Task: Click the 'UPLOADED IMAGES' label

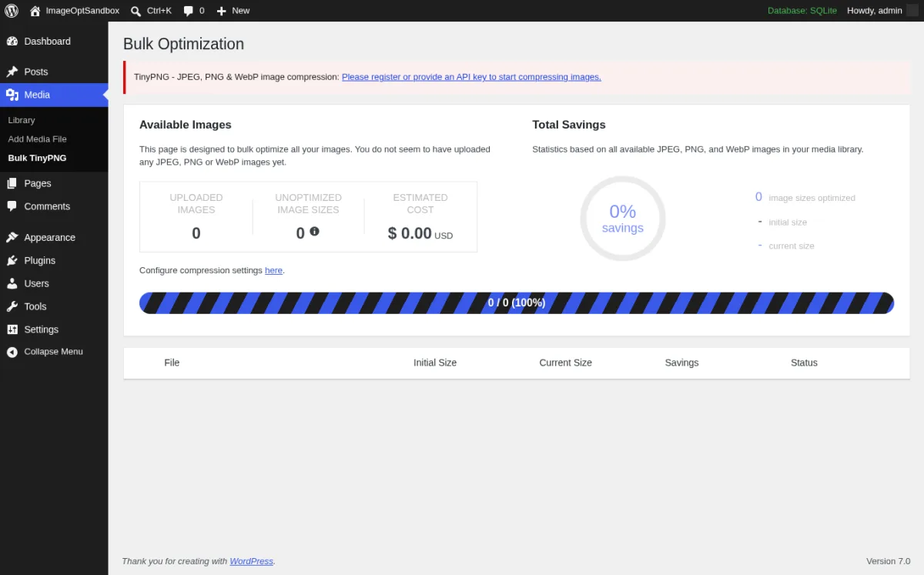Action: tap(196, 203)
